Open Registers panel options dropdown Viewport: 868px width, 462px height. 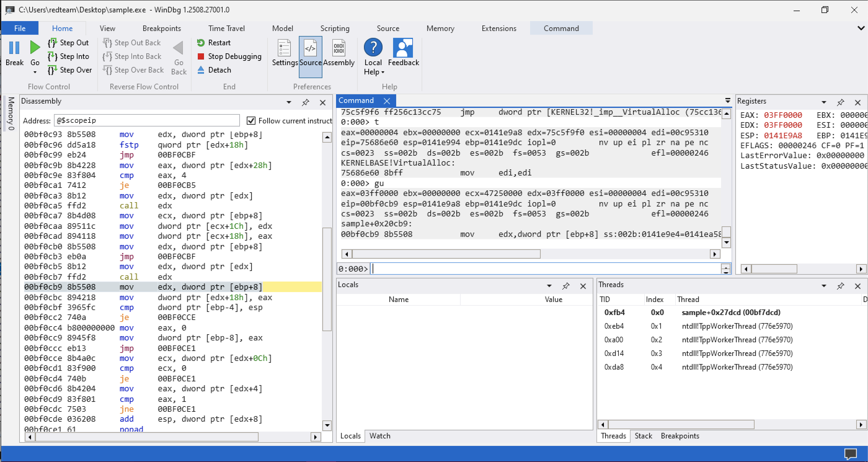click(824, 102)
